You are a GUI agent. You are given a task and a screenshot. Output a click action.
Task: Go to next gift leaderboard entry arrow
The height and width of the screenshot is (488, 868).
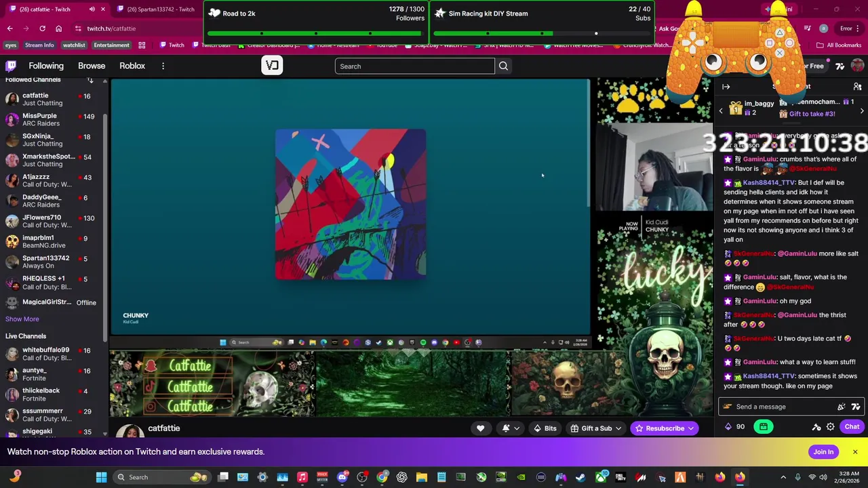click(x=862, y=111)
